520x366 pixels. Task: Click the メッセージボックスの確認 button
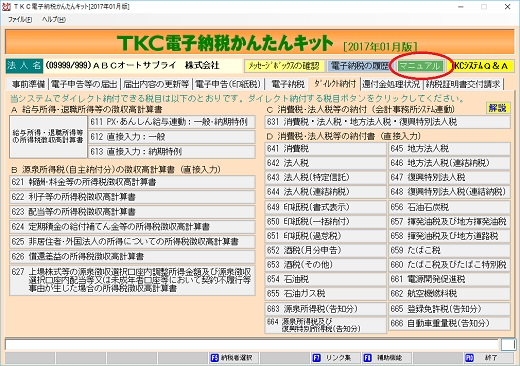click(x=284, y=66)
